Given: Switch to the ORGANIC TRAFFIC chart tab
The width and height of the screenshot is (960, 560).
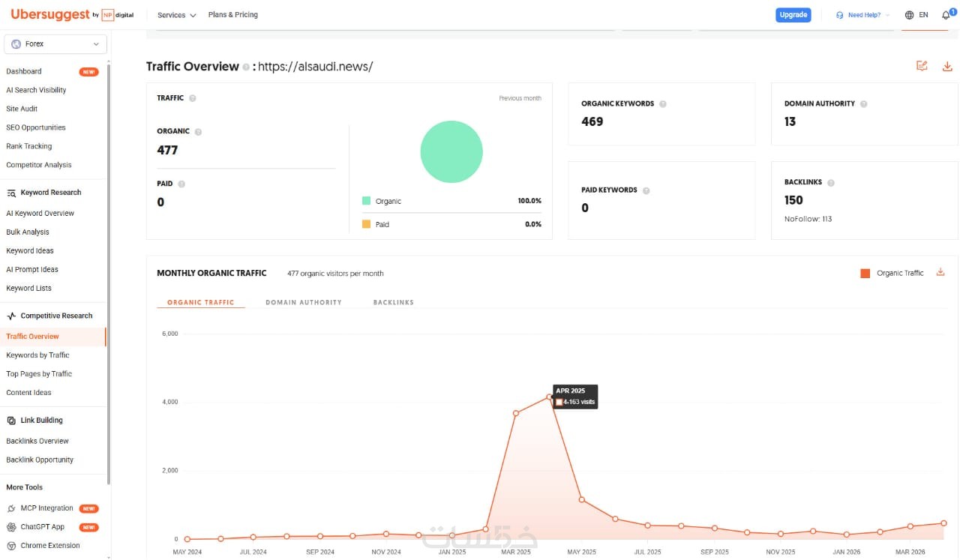Looking at the screenshot, I should coord(201,303).
